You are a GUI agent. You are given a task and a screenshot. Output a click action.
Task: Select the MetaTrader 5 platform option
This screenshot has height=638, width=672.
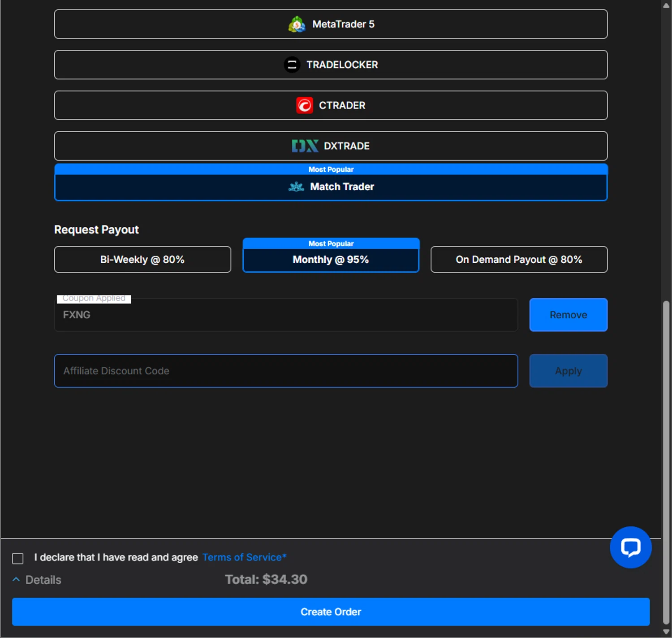pos(331,24)
